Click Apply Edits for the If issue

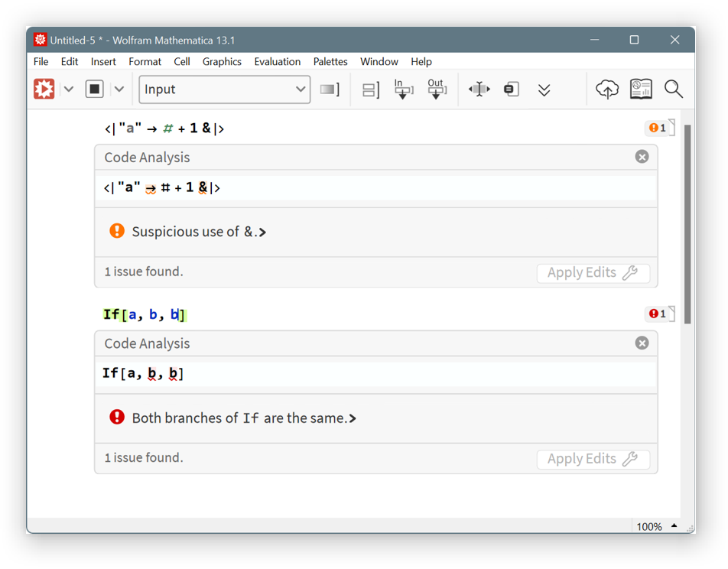(x=593, y=459)
